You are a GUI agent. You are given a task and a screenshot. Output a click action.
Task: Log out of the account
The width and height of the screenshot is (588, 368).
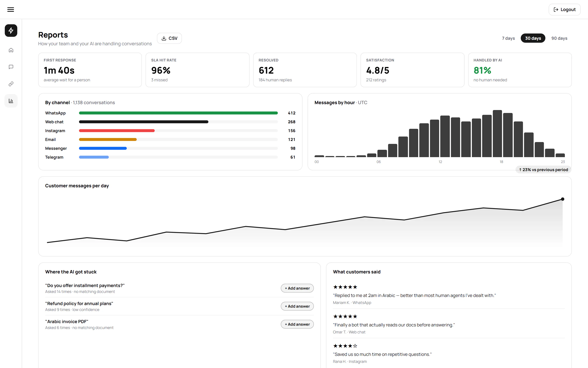[x=564, y=10]
